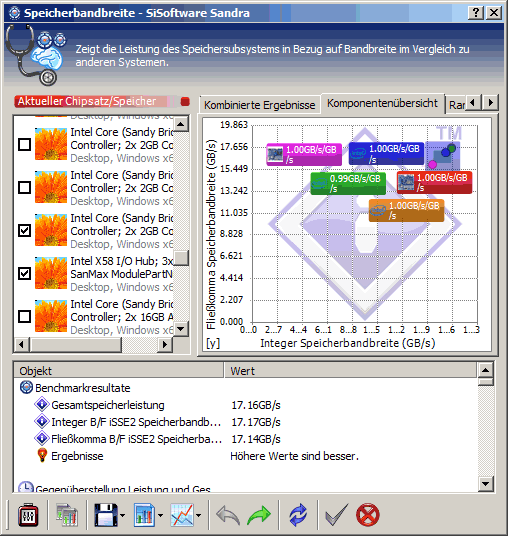Open the benchmark options icon in bottom toolbar
508x536 pixels.
28,515
